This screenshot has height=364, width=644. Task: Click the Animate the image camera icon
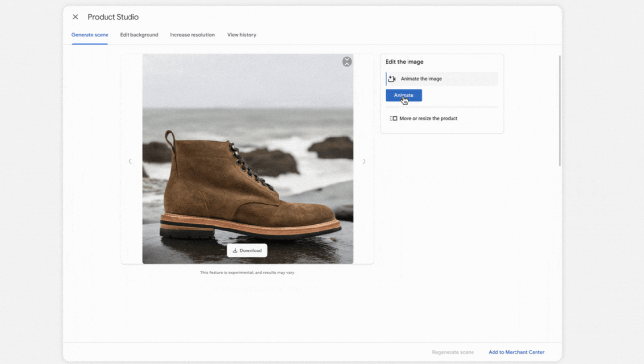point(392,79)
